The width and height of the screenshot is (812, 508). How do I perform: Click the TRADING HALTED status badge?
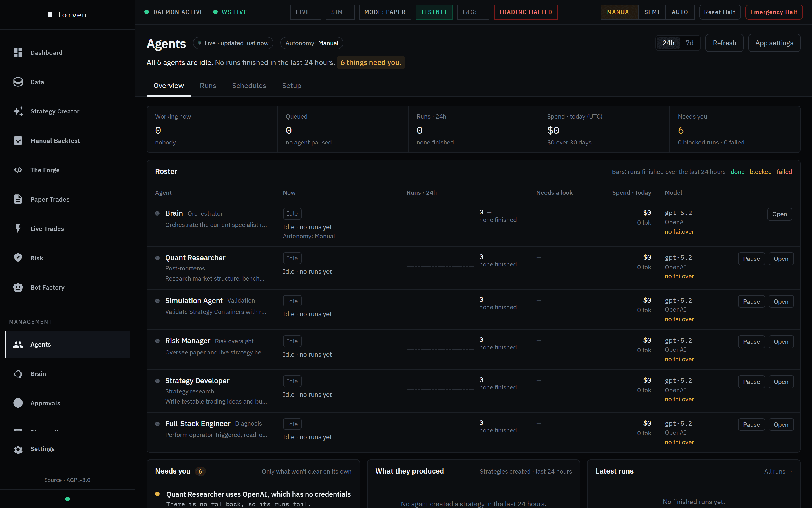pyautogui.click(x=526, y=12)
